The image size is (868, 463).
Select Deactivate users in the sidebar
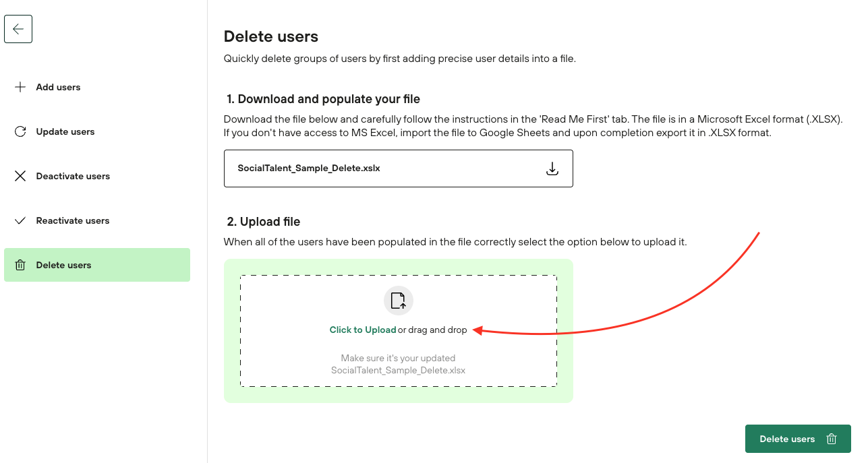coord(73,176)
